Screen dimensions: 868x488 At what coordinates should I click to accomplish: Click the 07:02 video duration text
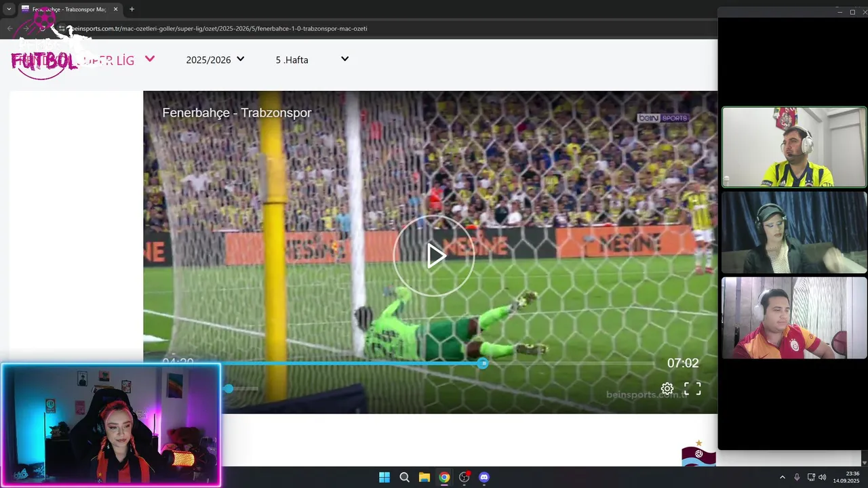click(683, 363)
